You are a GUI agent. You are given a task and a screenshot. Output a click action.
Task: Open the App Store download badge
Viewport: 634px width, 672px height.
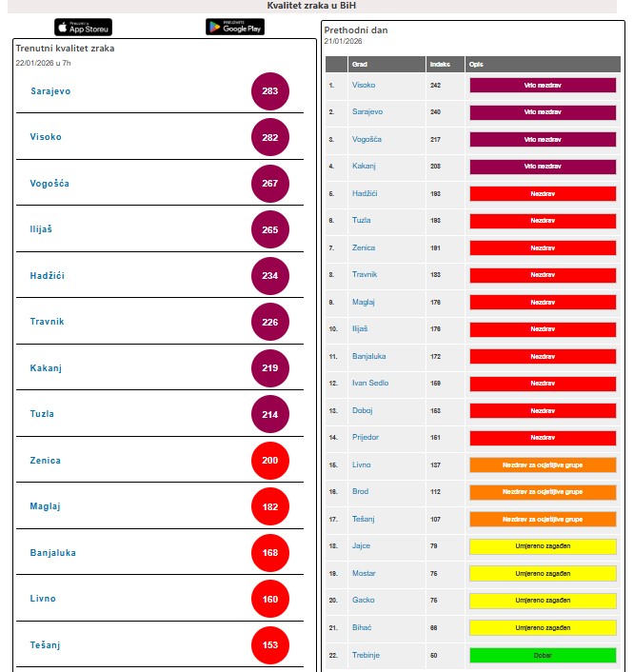coord(83,27)
